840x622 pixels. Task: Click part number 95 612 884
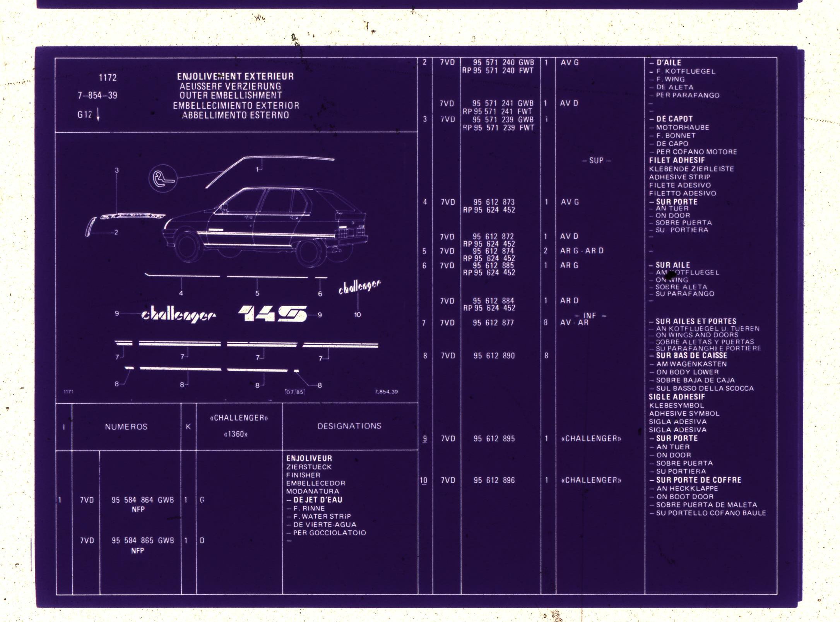(494, 301)
